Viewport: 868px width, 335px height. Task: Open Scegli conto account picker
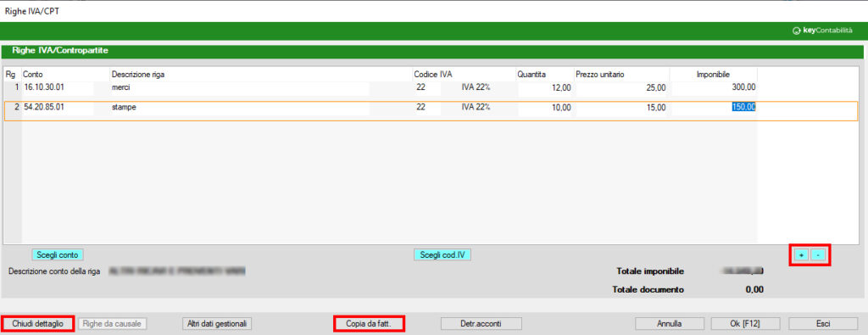58,254
